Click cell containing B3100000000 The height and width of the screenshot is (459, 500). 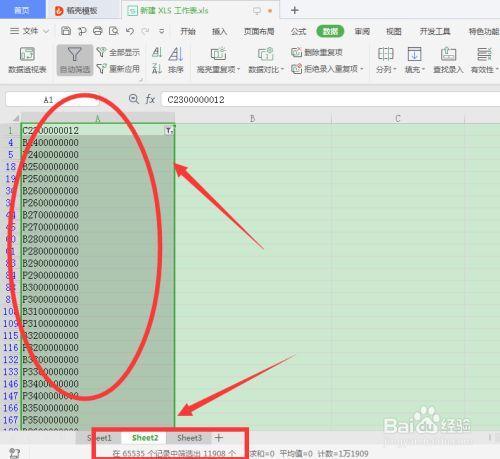point(98,311)
